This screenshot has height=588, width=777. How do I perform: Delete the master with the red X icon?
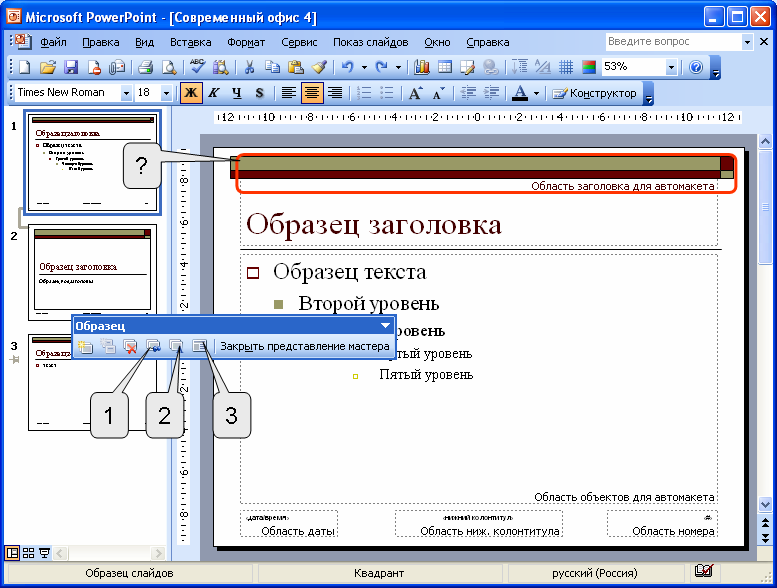pos(130,346)
